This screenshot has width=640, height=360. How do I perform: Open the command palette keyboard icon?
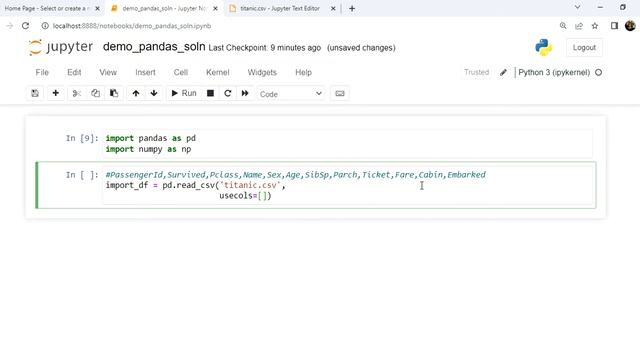pos(340,93)
